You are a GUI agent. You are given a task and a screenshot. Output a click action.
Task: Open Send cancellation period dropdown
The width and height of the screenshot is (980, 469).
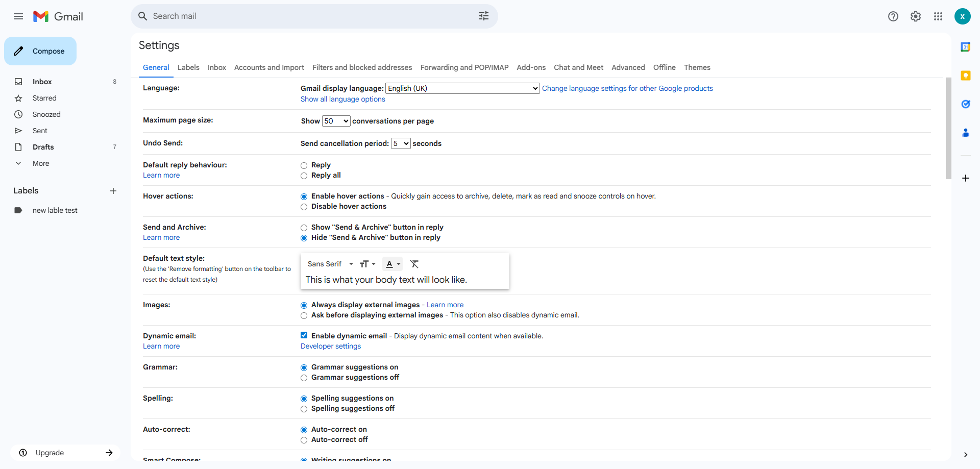[401, 143]
